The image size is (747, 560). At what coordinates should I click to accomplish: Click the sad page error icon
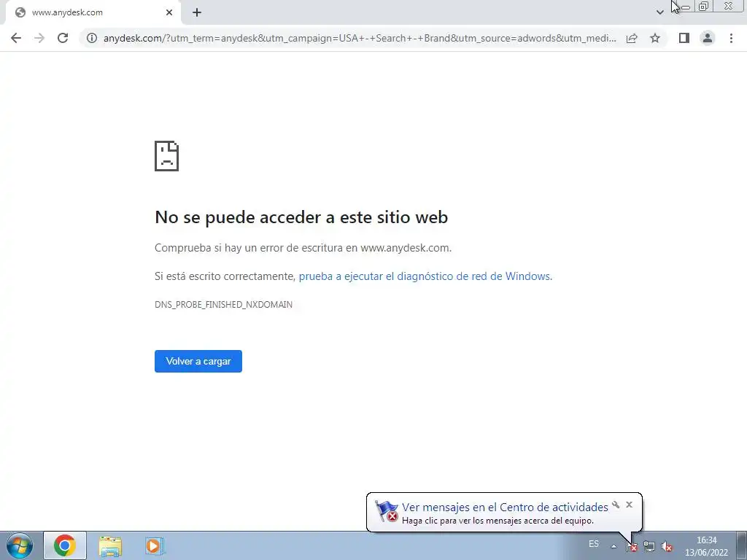[x=167, y=156]
